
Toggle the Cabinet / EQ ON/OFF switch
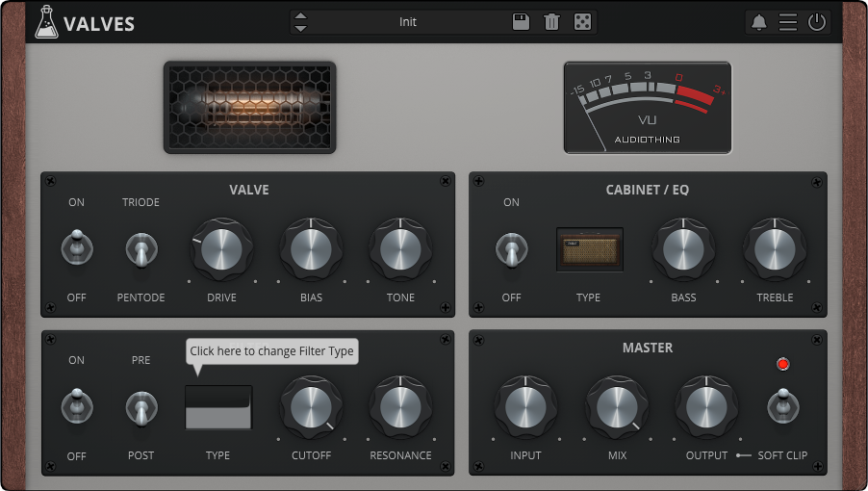[512, 249]
